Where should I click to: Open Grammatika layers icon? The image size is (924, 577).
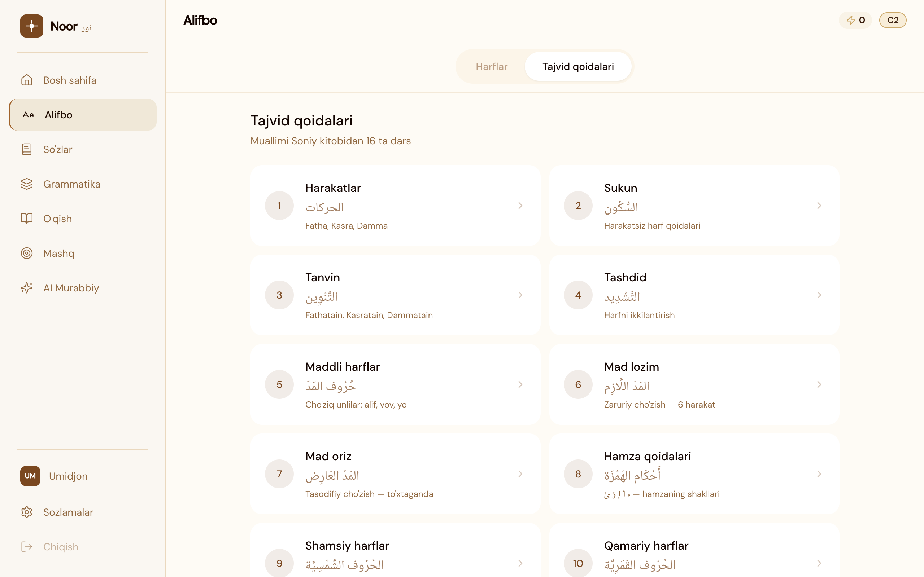27,184
